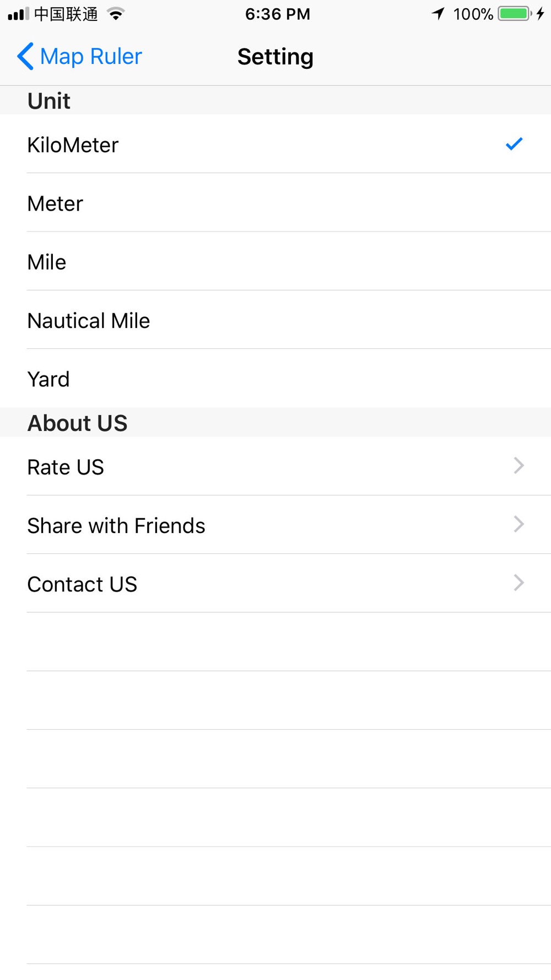Tap the Setting title header

click(275, 57)
